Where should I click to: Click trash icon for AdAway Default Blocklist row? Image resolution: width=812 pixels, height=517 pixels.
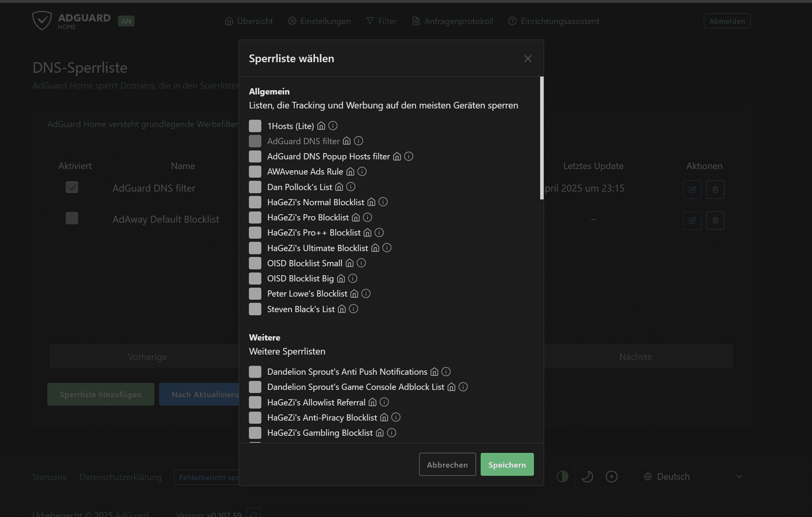coord(715,220)
